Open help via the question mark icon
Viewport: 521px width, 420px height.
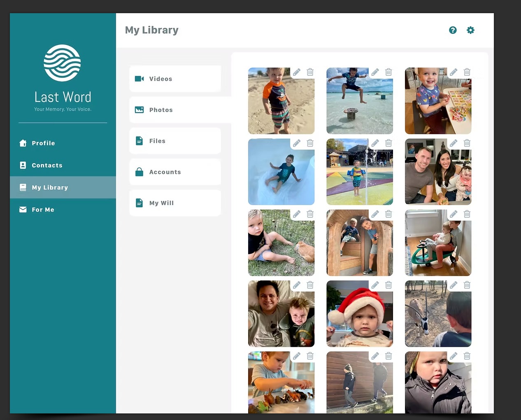pos(453,30)
